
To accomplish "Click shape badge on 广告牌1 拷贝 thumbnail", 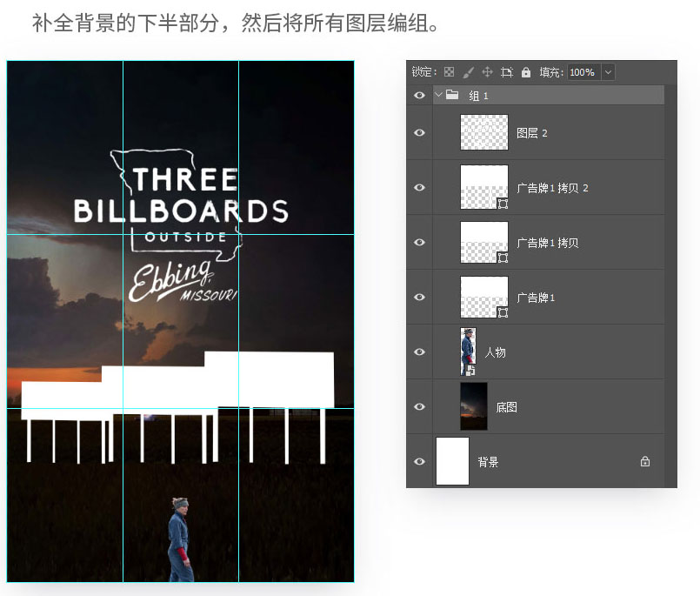I will tap(503, 258).
